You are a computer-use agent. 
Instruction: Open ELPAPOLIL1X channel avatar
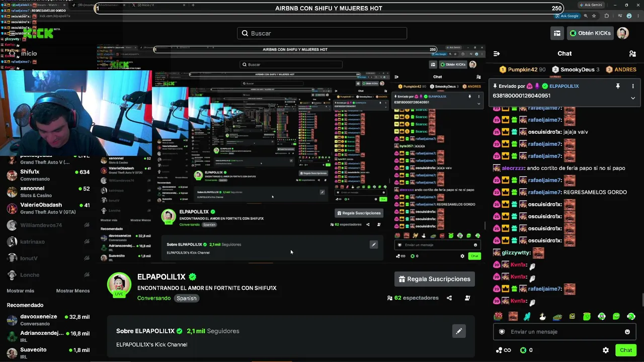tap(119, 285)
